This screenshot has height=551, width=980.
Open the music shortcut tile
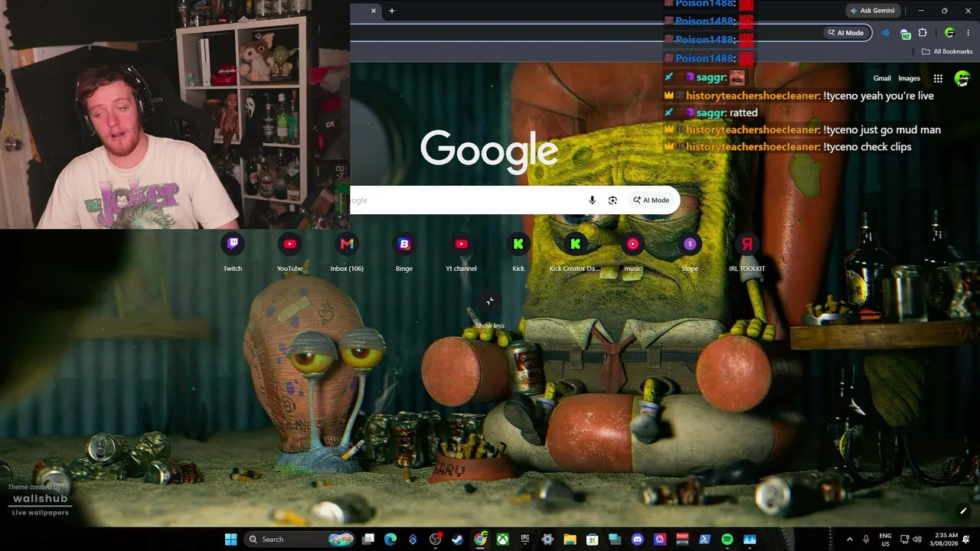[632, 253]
